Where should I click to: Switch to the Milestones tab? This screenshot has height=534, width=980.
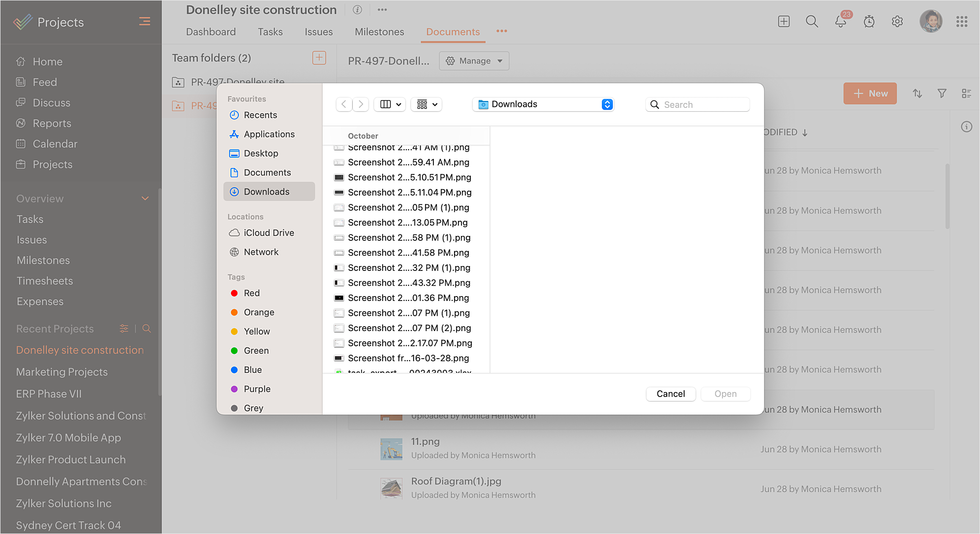tap(379, 32)
